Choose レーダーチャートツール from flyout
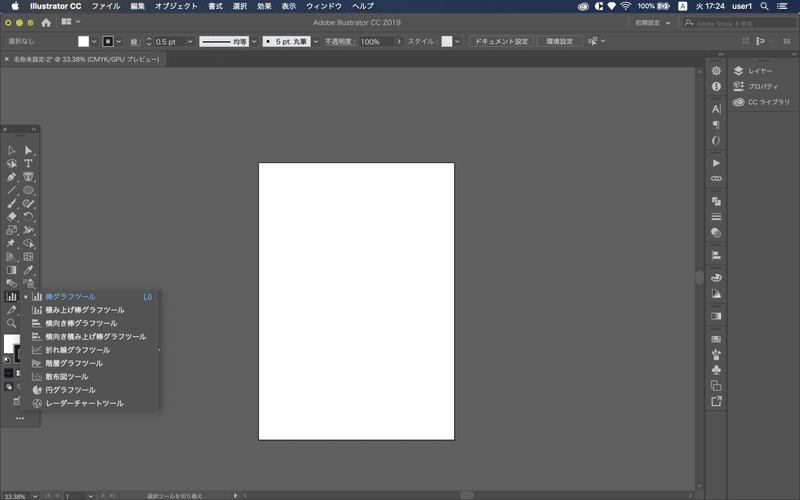Screen dimensions: 800x500 pyautogui.click(x=85, y=403)
